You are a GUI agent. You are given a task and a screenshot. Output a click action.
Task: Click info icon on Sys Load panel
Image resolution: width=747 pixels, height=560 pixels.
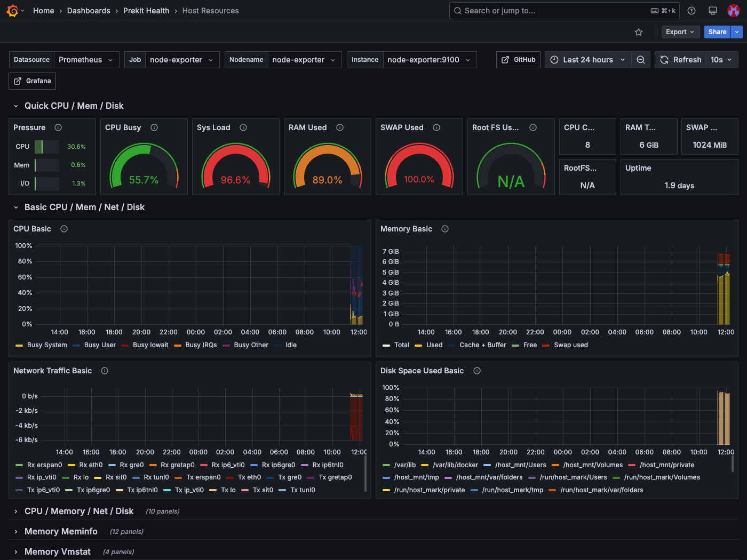[243, 127]
